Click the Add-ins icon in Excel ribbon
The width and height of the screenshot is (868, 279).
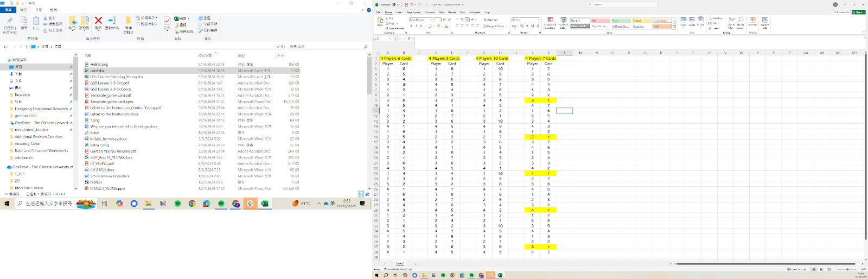[x=752, y=20]
